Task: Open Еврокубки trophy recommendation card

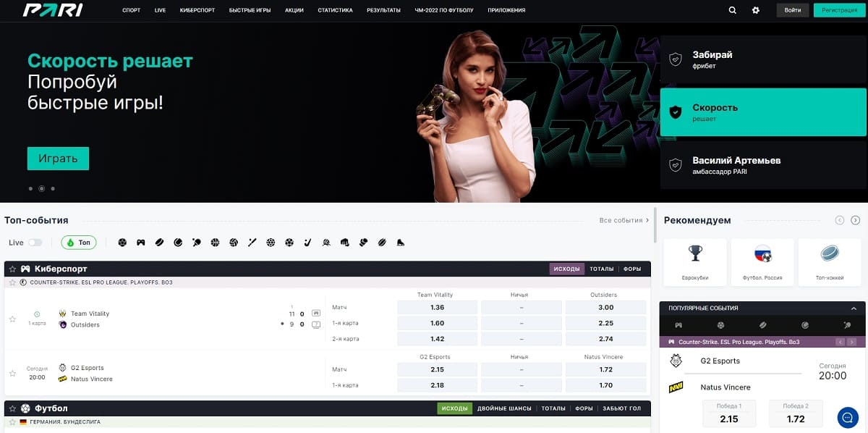Action: [694, 262]
